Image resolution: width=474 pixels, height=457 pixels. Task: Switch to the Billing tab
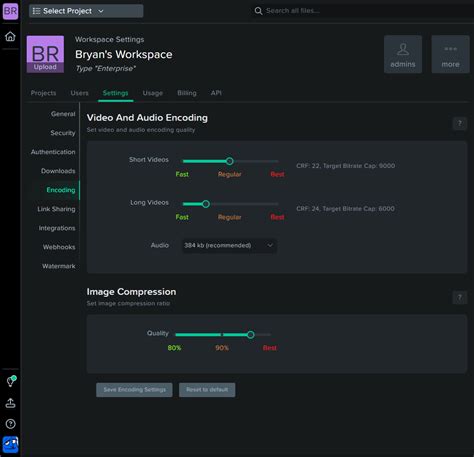tap(187, 93)
